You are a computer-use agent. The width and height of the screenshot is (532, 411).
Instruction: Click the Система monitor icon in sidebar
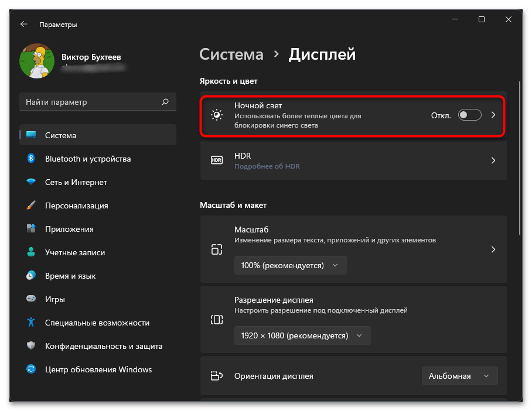pos(31,135)
